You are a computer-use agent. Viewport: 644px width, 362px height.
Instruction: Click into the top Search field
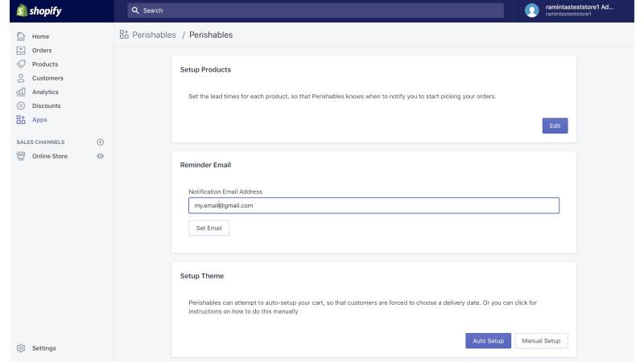(316, 10)
